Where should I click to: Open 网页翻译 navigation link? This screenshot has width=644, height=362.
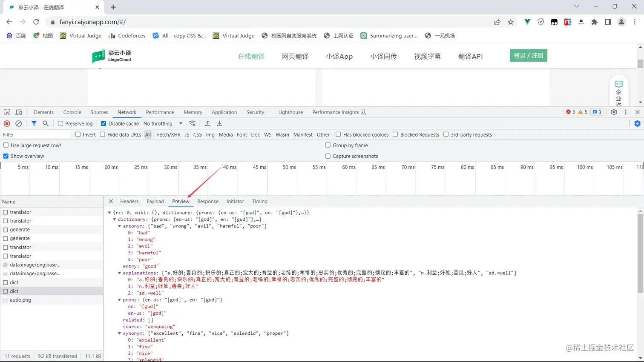295,56
